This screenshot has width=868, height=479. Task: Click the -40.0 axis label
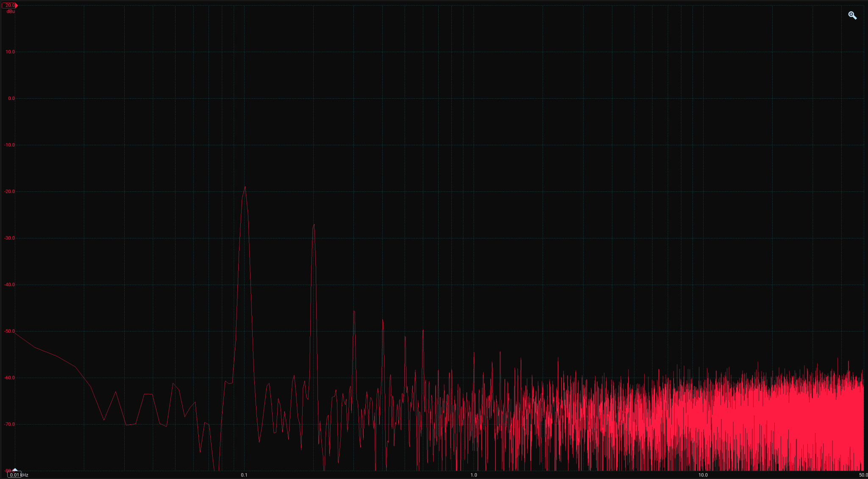click(9, 285)
